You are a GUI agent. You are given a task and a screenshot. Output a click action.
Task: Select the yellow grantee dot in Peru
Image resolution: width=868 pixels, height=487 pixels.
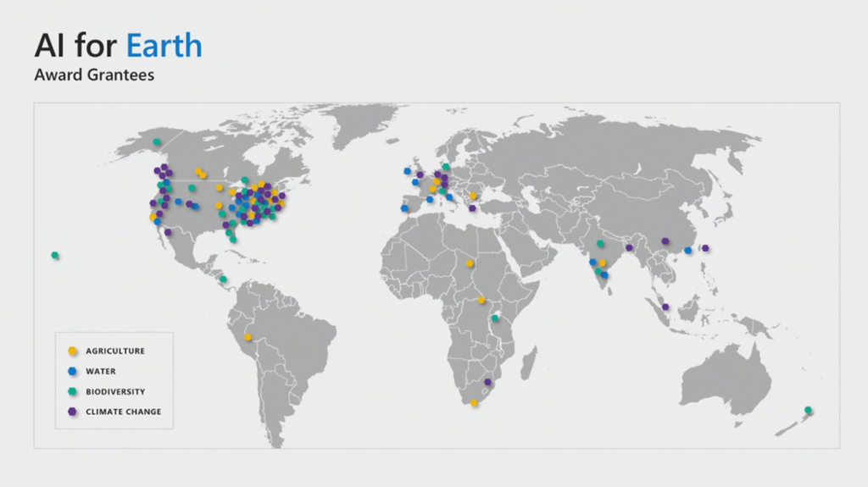click(248, 337)
